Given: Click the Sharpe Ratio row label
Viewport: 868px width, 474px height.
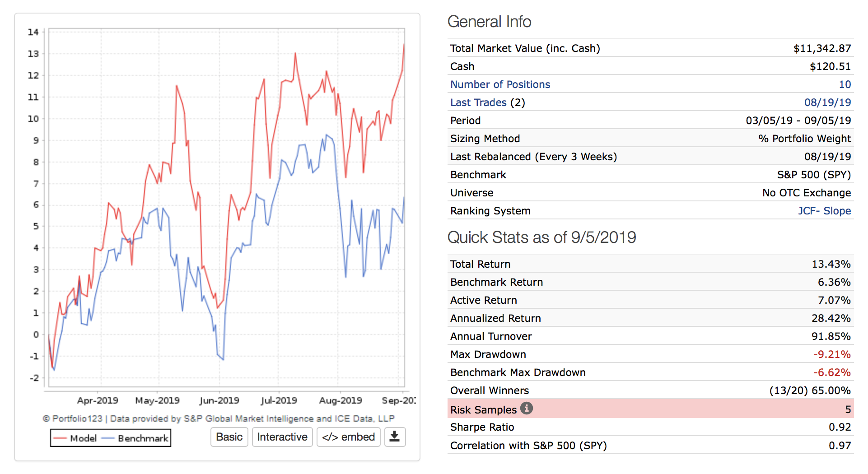Looking at the screenshot, I should pos(482,427).
